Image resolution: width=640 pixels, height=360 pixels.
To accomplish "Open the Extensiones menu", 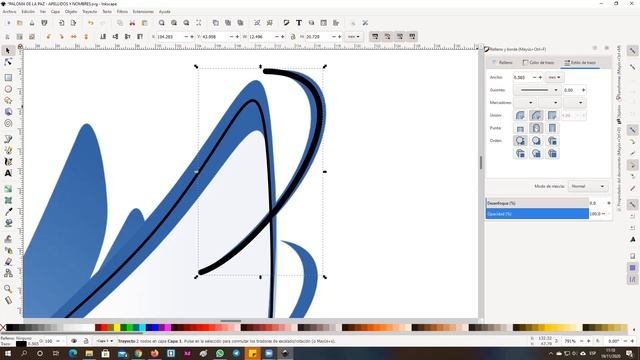I will 143,12.
